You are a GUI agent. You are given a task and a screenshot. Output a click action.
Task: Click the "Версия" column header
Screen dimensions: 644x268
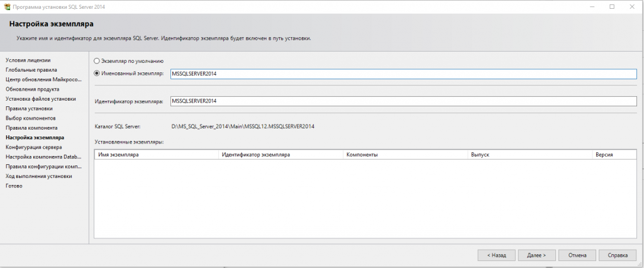coord(614,155)
